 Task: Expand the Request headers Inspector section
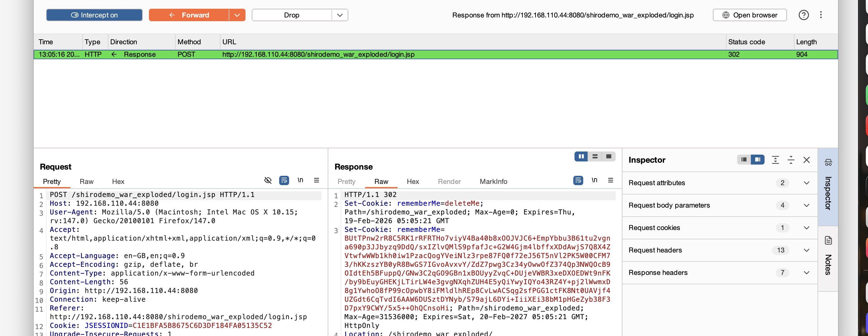tap(807, 250)
